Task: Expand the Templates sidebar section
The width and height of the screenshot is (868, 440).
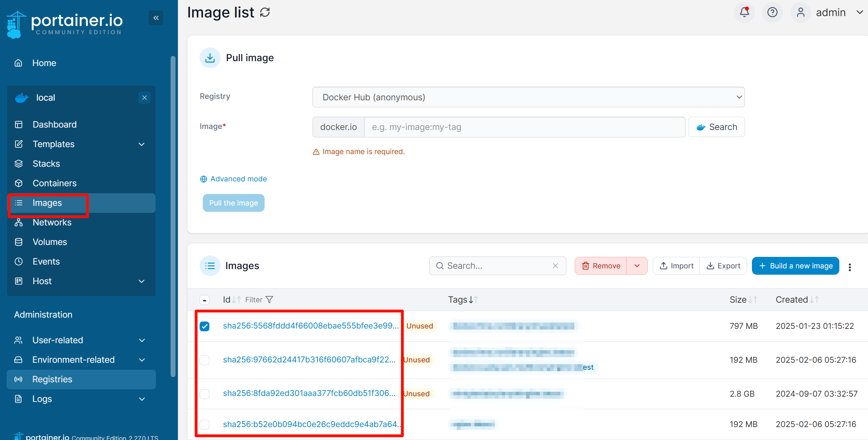Action: point(142,144)
